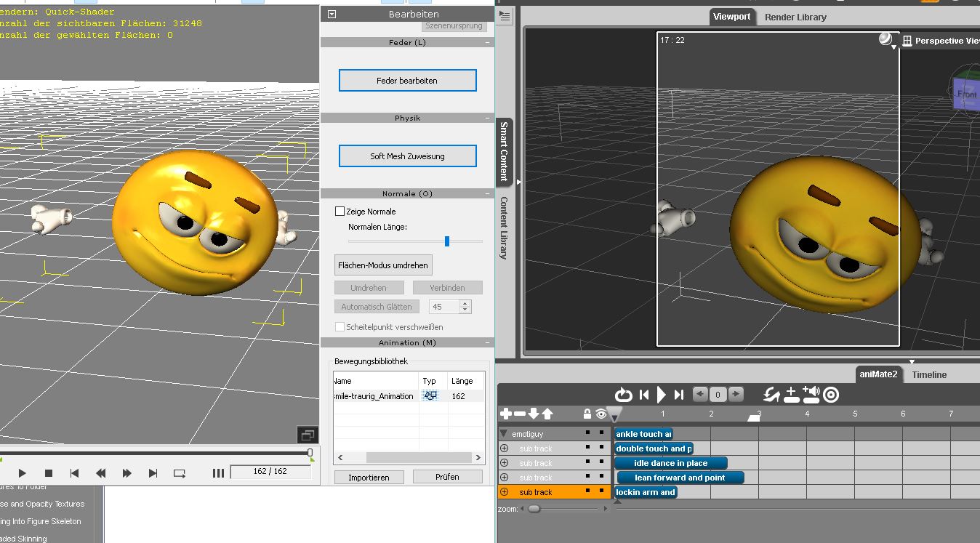Play the aniMate2 animation

(x=662, y=395)
